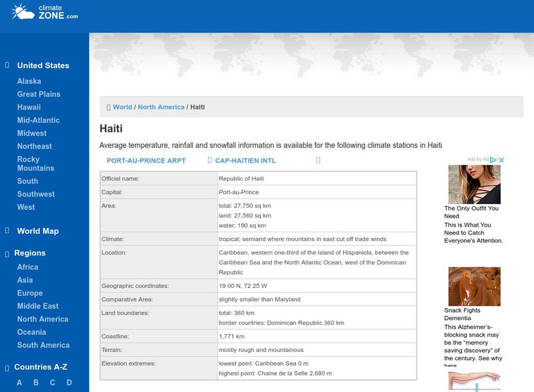Choose South America in sidebar
The width and height of the screenshot is (534, 392).
43,345
